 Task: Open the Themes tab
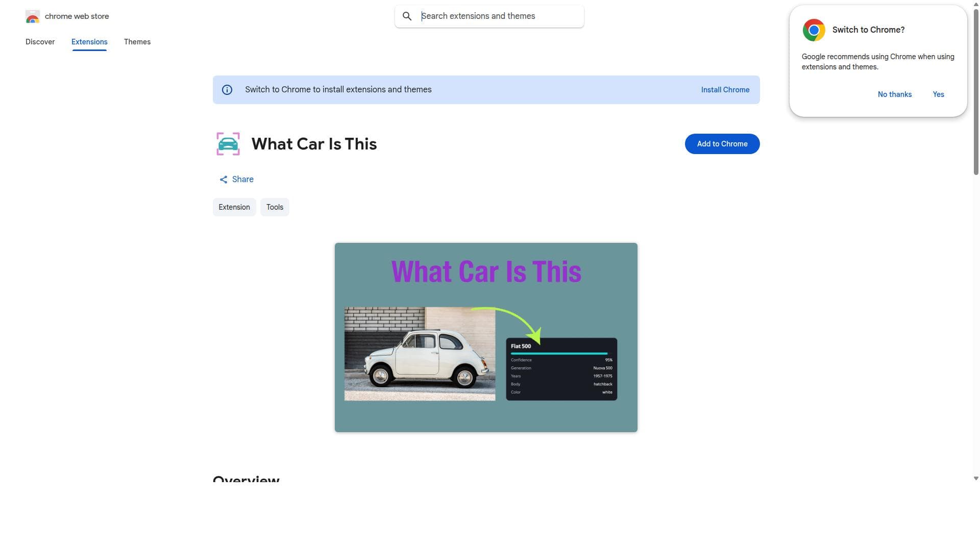137,42
